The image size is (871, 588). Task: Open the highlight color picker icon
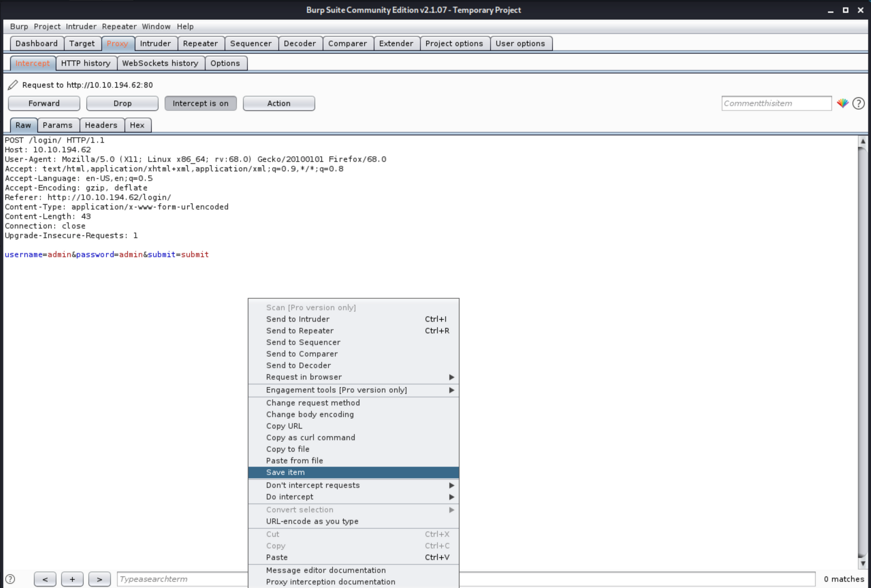click(842, 103)
